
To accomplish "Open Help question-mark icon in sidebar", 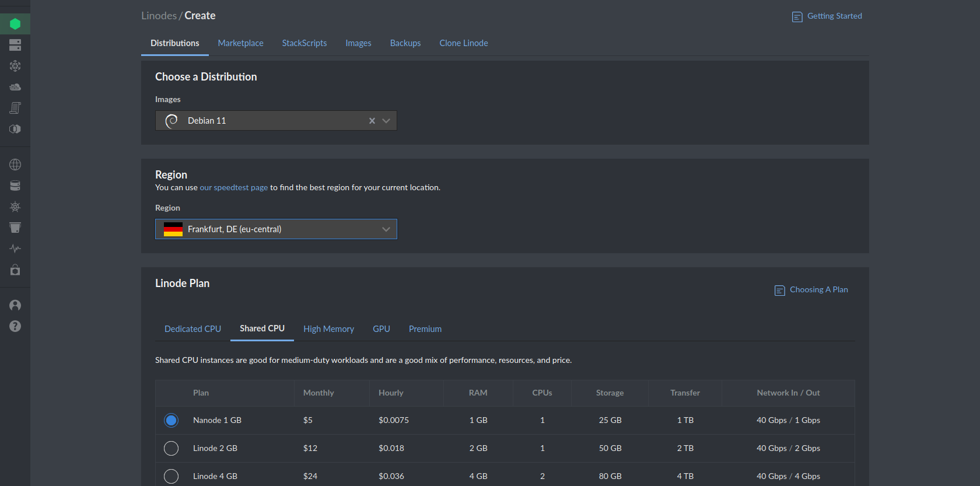I will (15, 326).
